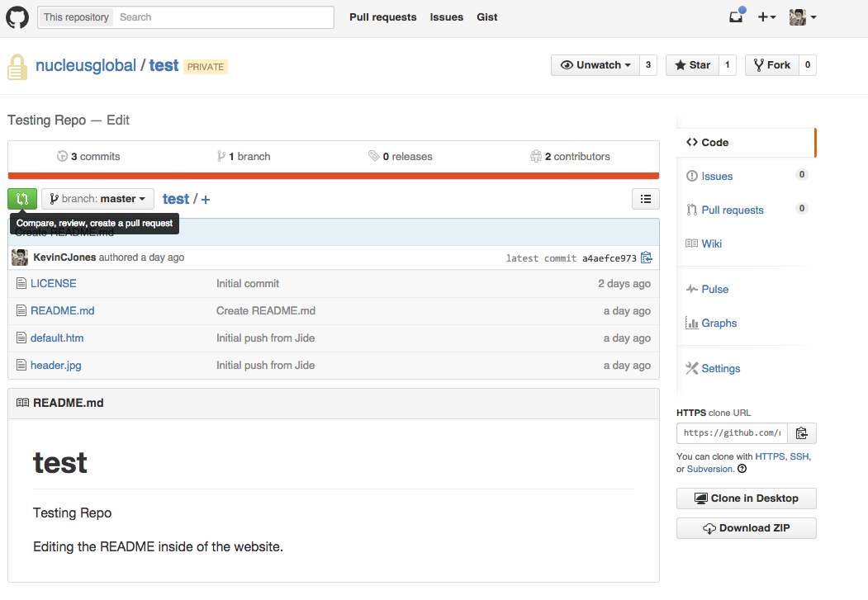The width and height of the screenshot is (868, 600).
Task: Click the file list view toggle icon
Action: point(646,199)
